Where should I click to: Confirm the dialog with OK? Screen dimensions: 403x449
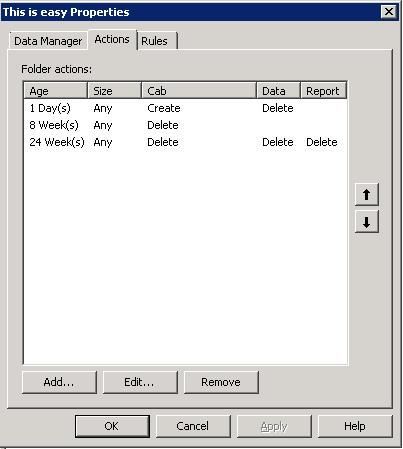pos(112,426)
